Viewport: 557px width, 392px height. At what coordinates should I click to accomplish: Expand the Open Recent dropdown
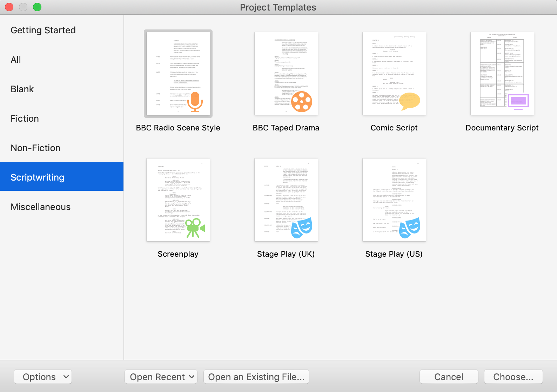click(x=161, y=377)
